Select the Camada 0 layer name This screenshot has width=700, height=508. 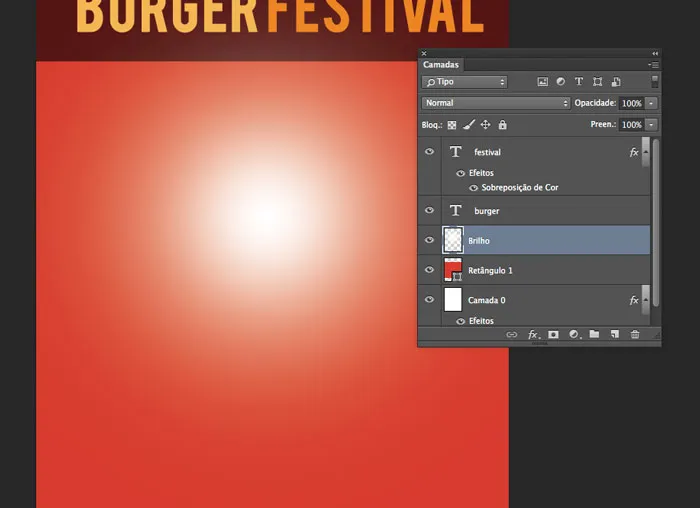pyautogui.click(x=487, y=300)
